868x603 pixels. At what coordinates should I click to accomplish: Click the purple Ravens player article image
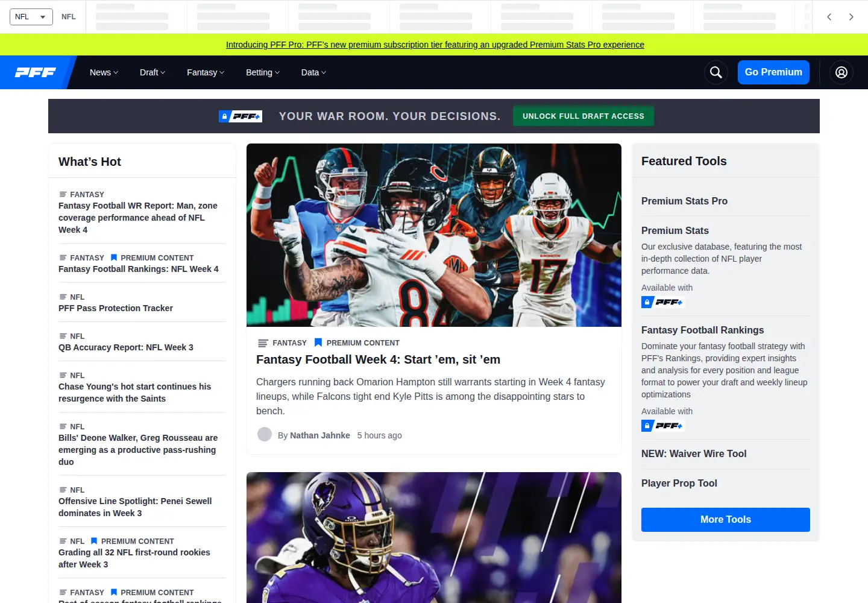[434, 537]
